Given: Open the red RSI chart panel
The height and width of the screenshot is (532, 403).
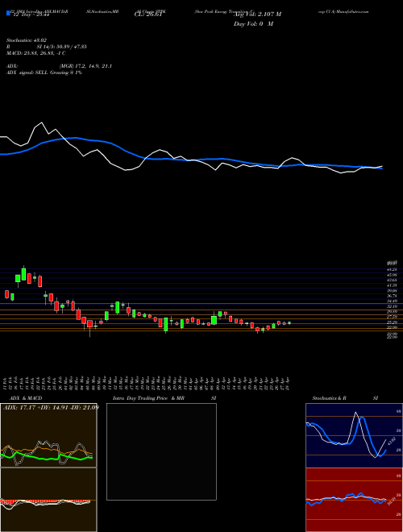Looking at the screenshot, I should tap(354, 500).
